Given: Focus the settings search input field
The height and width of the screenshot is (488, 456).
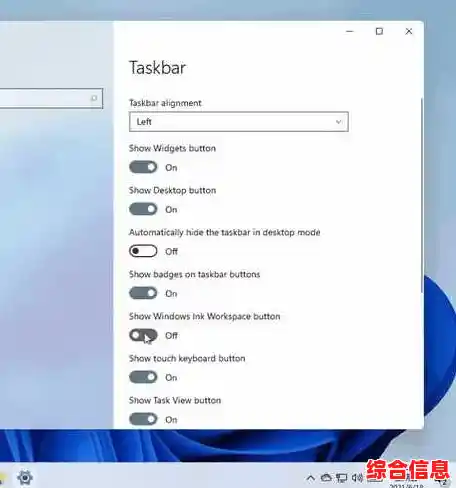Looking at the screenshot, I should click(x=50, y=98).
